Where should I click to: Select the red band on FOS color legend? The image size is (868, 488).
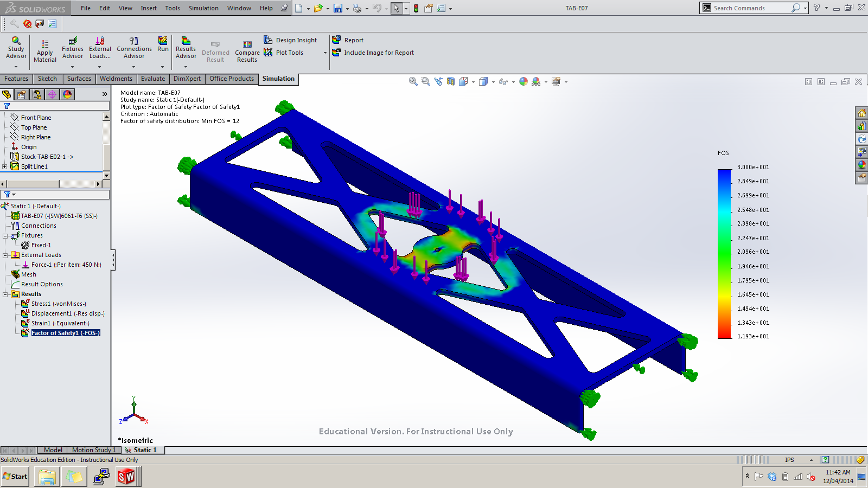point(723,332)
